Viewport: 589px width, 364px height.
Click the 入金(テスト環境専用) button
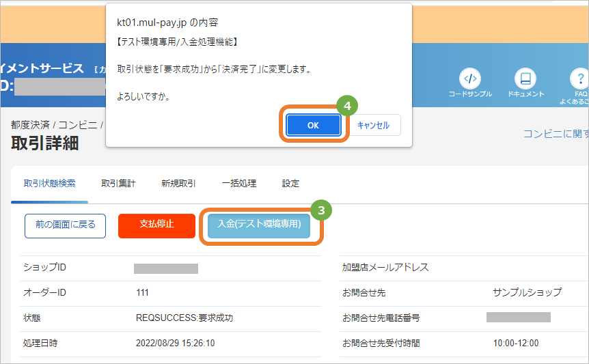tap(259, 226)
